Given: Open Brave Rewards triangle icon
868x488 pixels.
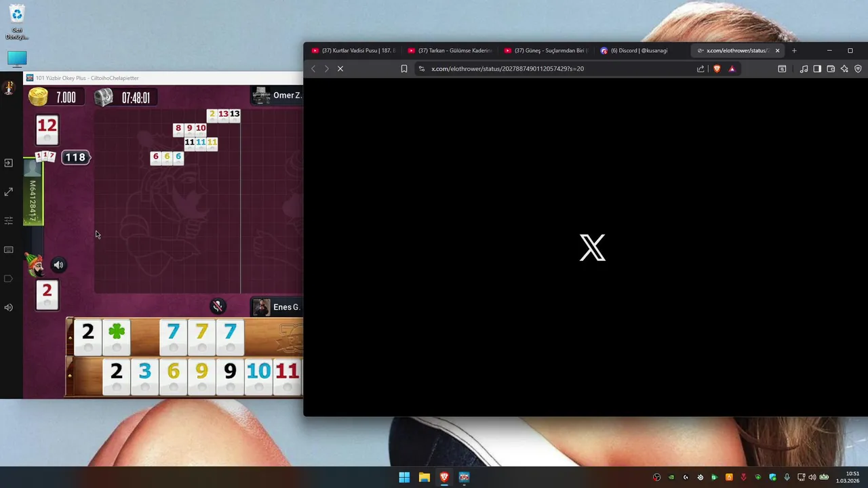Looking at the screenshot, I should 732,68.
